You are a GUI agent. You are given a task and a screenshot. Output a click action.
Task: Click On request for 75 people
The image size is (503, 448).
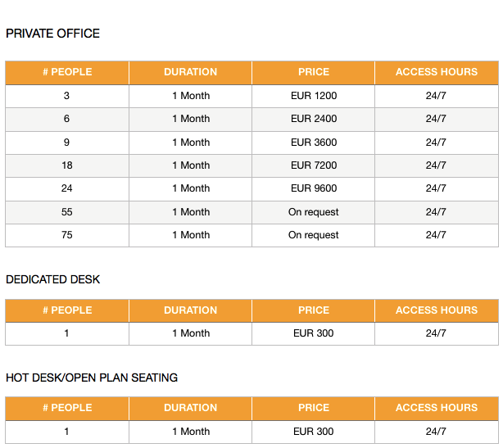[x=314, y=235]
